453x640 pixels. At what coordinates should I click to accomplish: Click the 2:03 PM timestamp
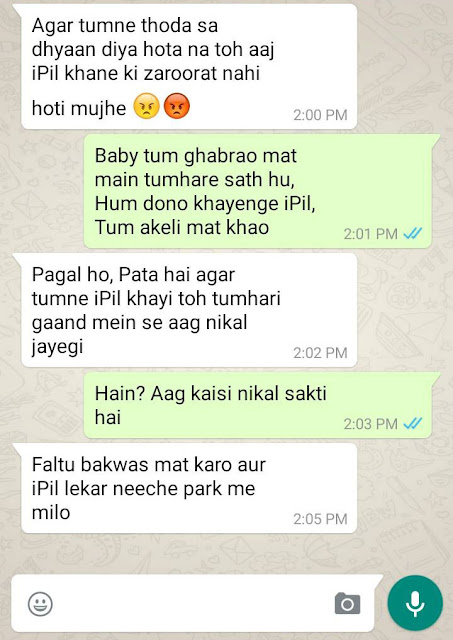(x=371, y=424)
